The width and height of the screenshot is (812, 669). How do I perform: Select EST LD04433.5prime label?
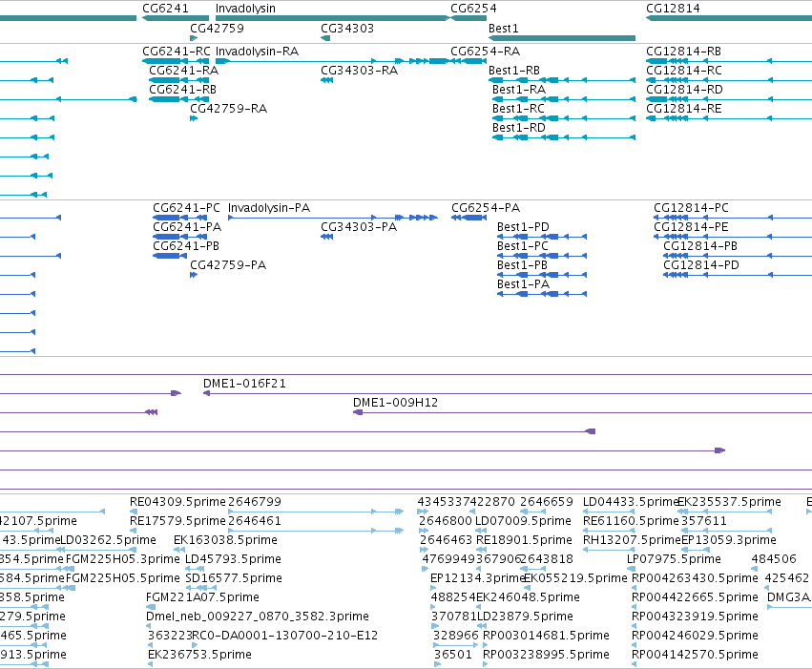point(631,502)
